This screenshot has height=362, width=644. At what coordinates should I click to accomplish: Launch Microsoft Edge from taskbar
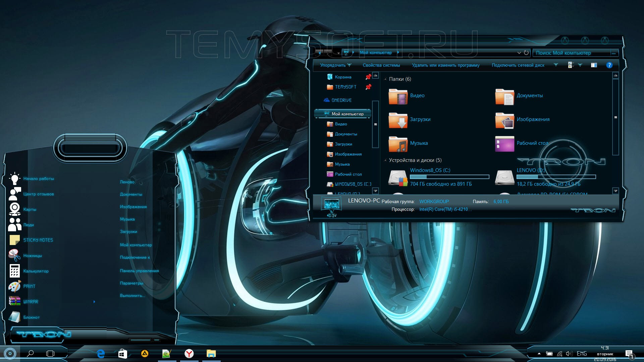pos(101,353)
